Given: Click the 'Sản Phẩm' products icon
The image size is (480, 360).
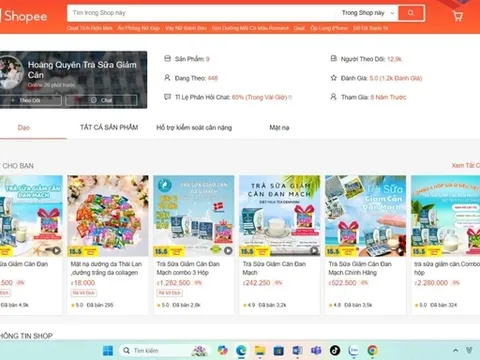Looking at the screenshot, I should [x=167, y=59].
